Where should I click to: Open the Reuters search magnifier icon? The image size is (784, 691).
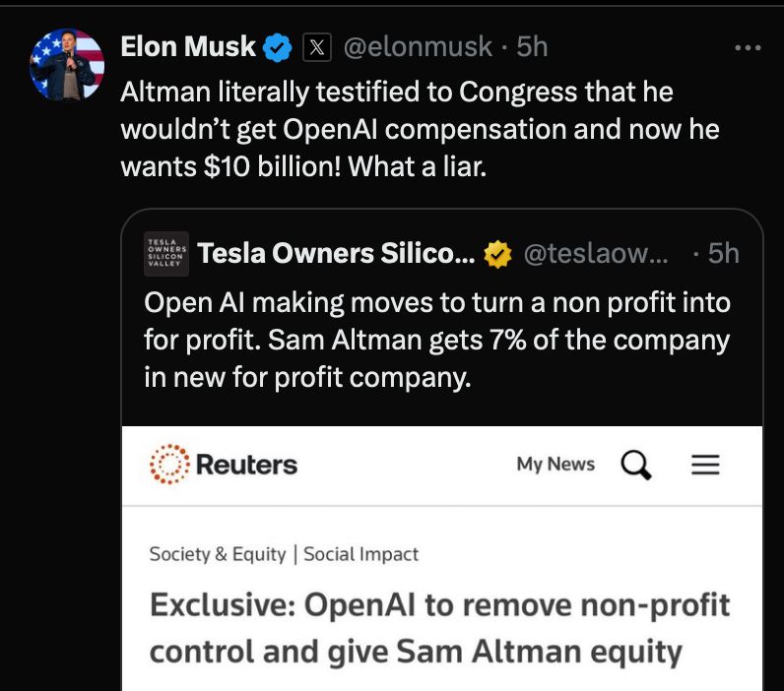(x=636, y=465)
